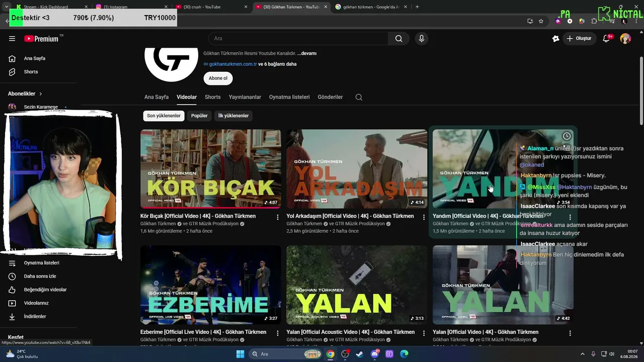Viewport: 644px width, 362px height.
Task: Open Steam from the taskbar
Action: point(360,354)
